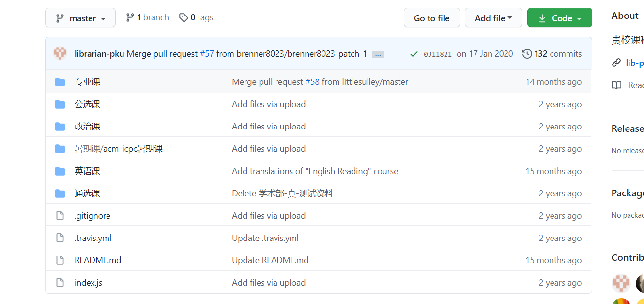The height and width of the screenshot is (304, 644).
Task: Click the commit history clock icon
Action: pos(527,54)
